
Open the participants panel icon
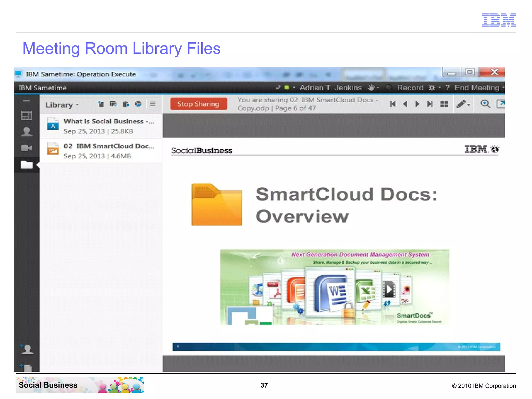pos(26,132)
